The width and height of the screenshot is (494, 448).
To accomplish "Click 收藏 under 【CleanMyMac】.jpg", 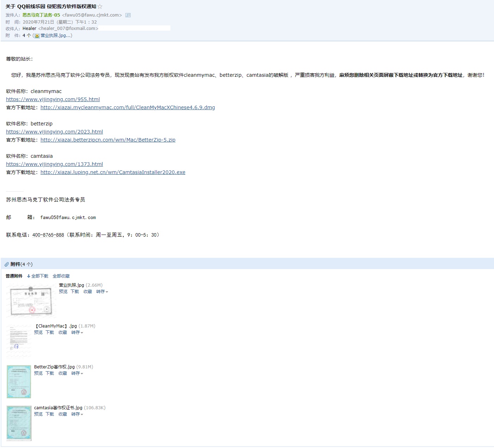I will pos(62,332).
